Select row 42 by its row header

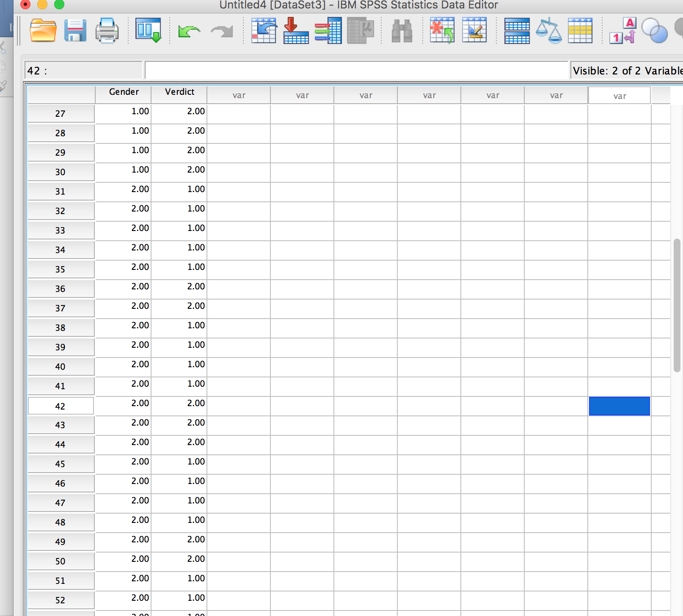(61, 405)
